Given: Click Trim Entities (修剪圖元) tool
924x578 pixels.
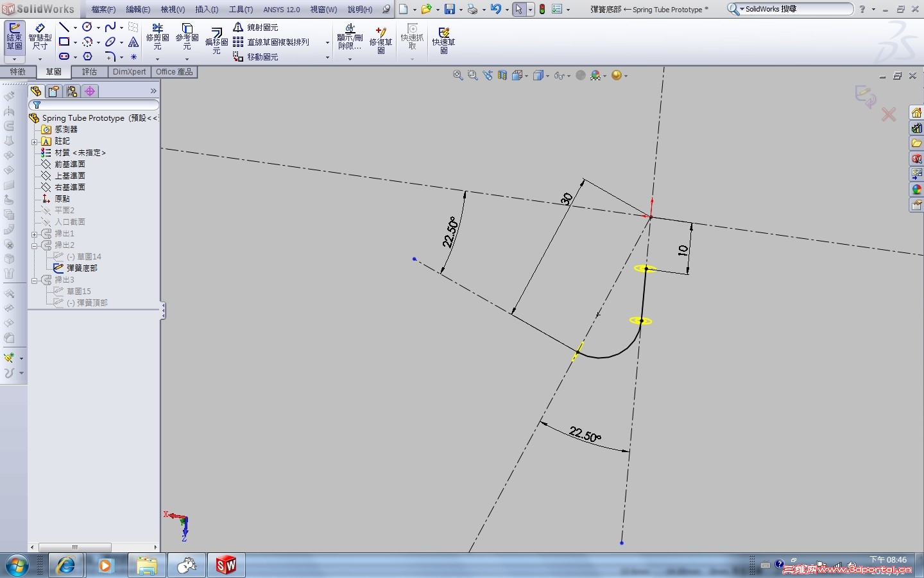Looking at the screenshot, I should click(x=157, y=37).
